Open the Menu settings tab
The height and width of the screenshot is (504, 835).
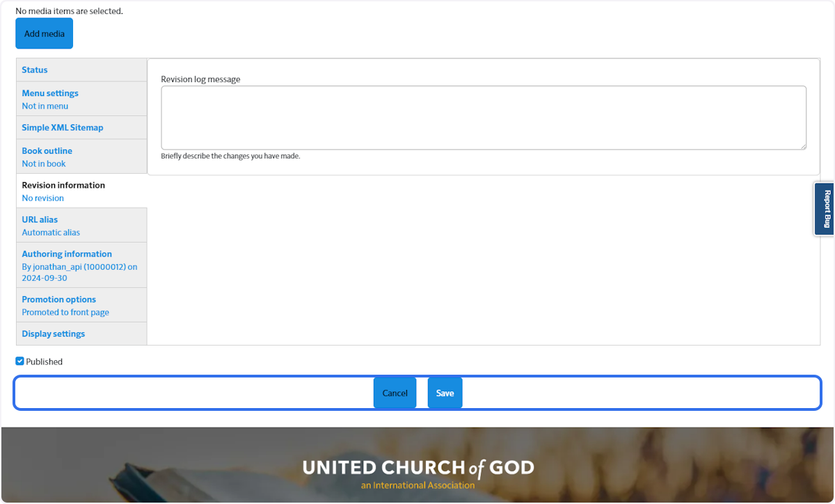point(49,92)
